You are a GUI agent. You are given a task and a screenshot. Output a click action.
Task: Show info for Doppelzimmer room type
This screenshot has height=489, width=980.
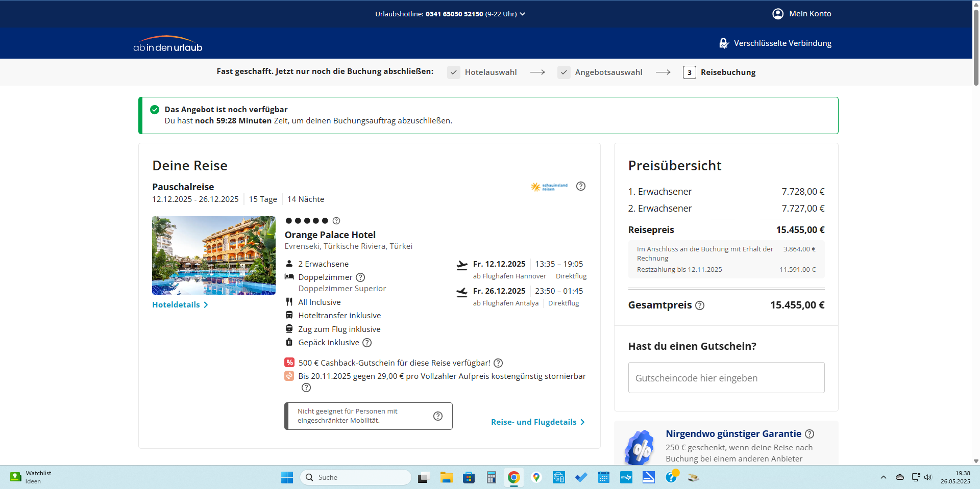point(360,277)
